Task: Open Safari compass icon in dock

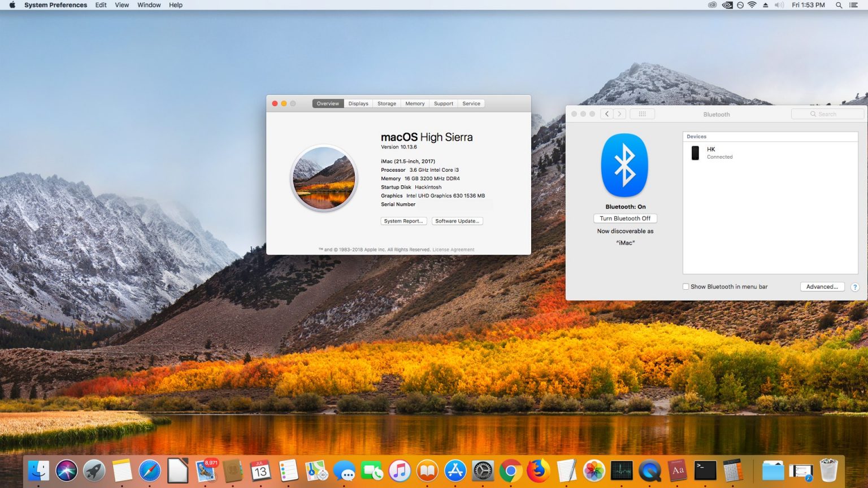Action: (x=150, y=470)
